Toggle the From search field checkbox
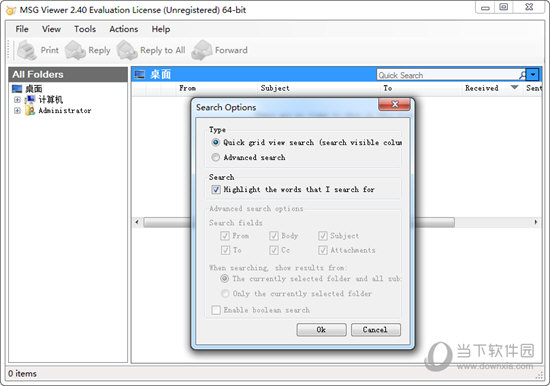Image resolution: width=550 pixels, height=386 pixels. pos(225,236)
